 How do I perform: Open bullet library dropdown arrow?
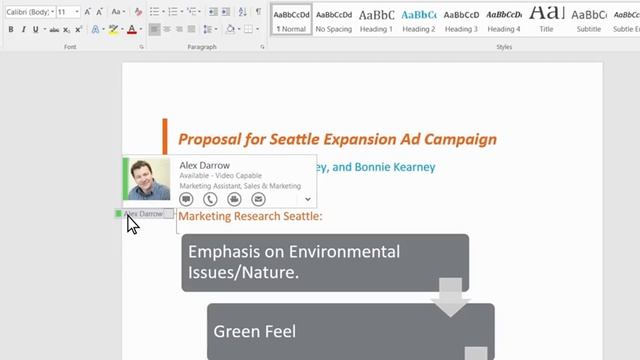[163, 12]
